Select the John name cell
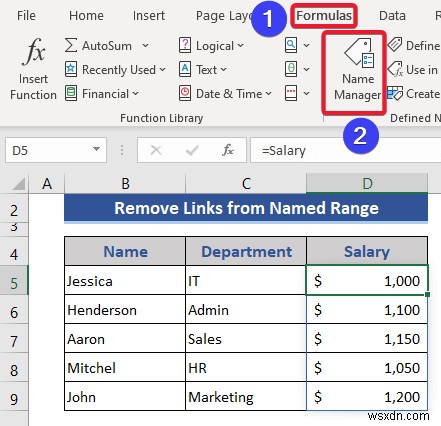441x426 pixels. pyautogui.click(x=125, y=396)
